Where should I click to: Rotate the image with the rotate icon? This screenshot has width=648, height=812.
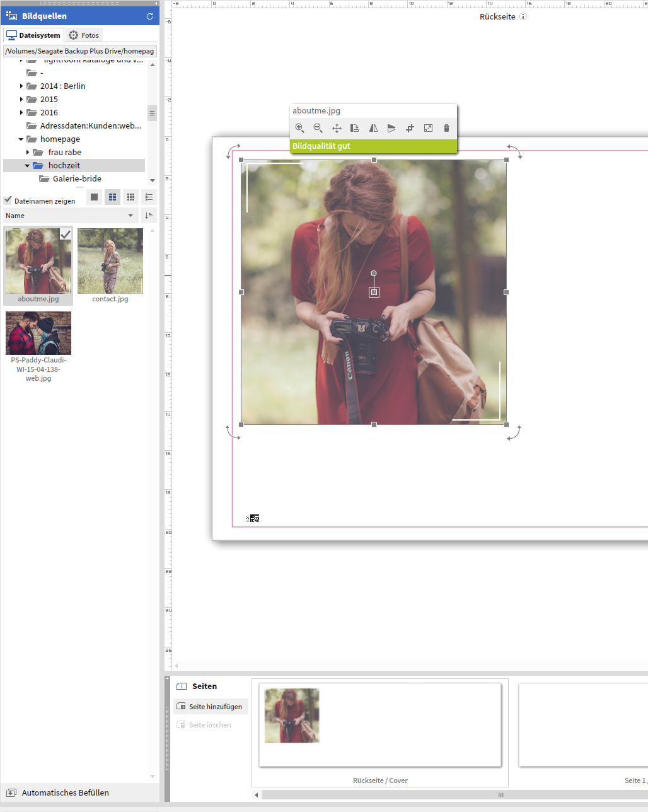click(x=355, y=128)
